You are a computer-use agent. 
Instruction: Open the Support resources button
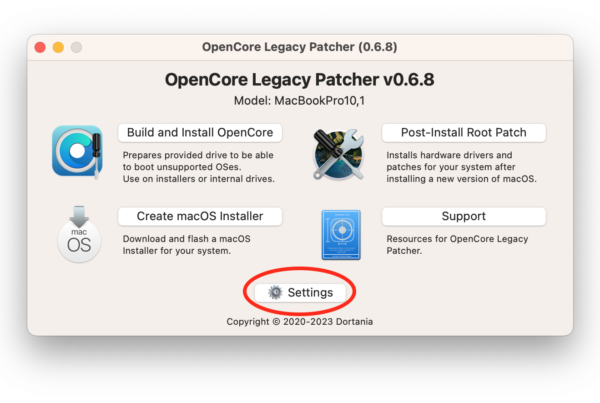click(463, 216)
